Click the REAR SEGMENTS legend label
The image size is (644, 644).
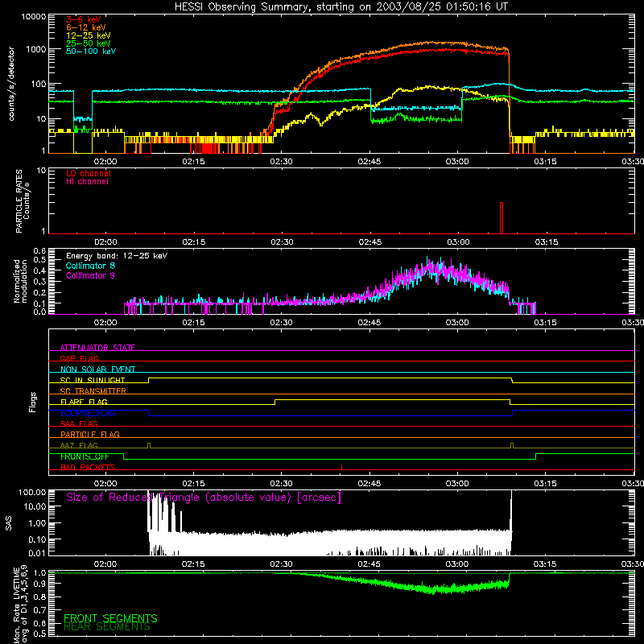pos(107,627)
